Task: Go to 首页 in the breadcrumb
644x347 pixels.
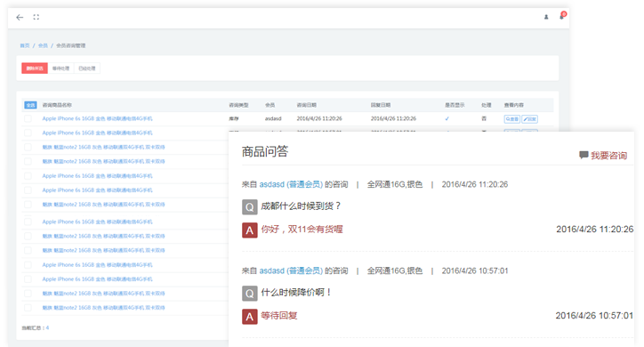Action: (x=25, y=45)
